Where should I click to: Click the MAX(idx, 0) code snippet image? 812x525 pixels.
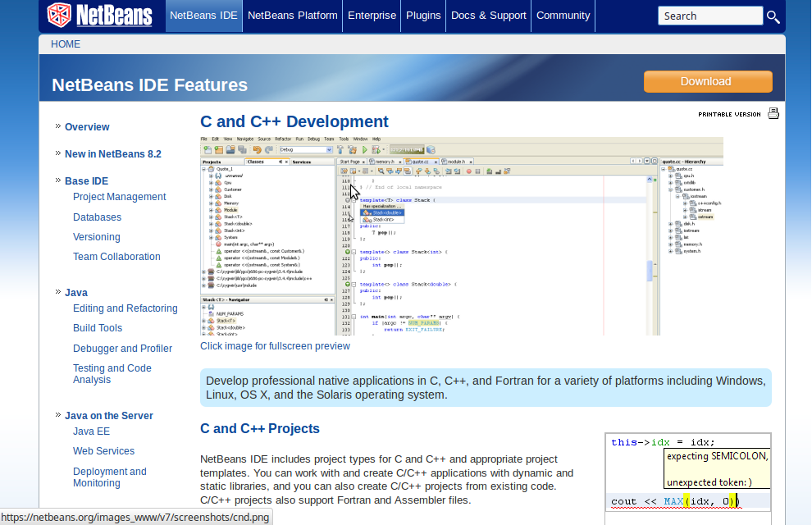click(687, 471)
